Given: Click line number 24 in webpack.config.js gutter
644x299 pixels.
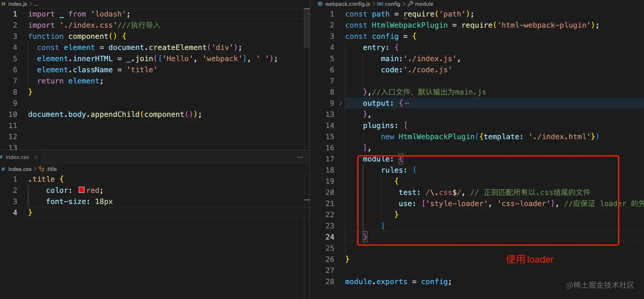Looking at the screenshot, I should (x=330, y=237).
